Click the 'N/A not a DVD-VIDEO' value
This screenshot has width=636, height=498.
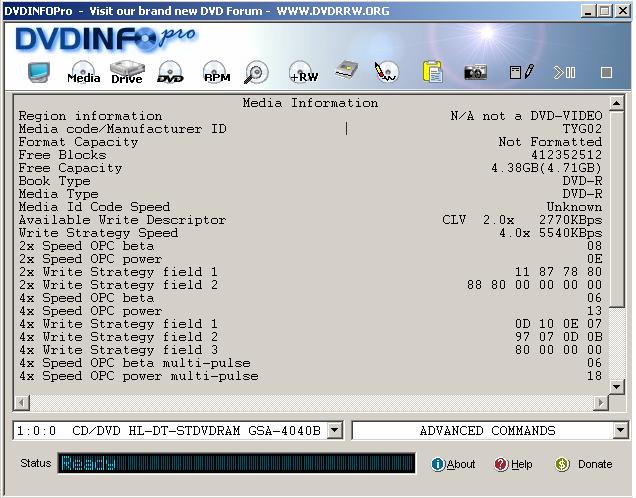tap(526, 116)
